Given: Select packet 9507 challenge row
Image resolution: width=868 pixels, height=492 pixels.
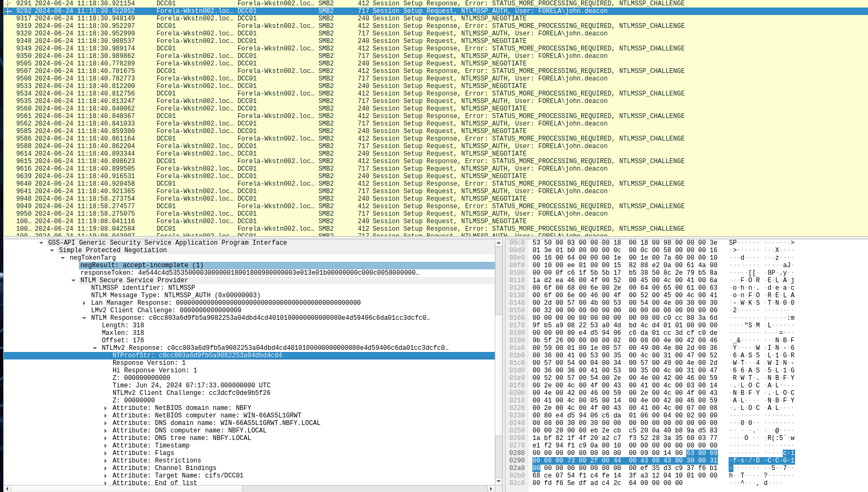Looking at the screenshot, I should pyautogui.click(x=435, y=71).
